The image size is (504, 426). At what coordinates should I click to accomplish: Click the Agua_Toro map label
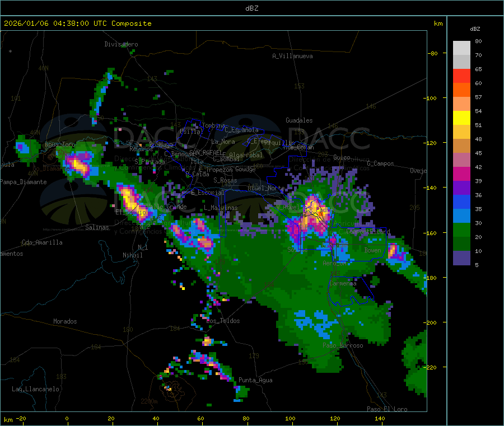(x=60, y=144)
